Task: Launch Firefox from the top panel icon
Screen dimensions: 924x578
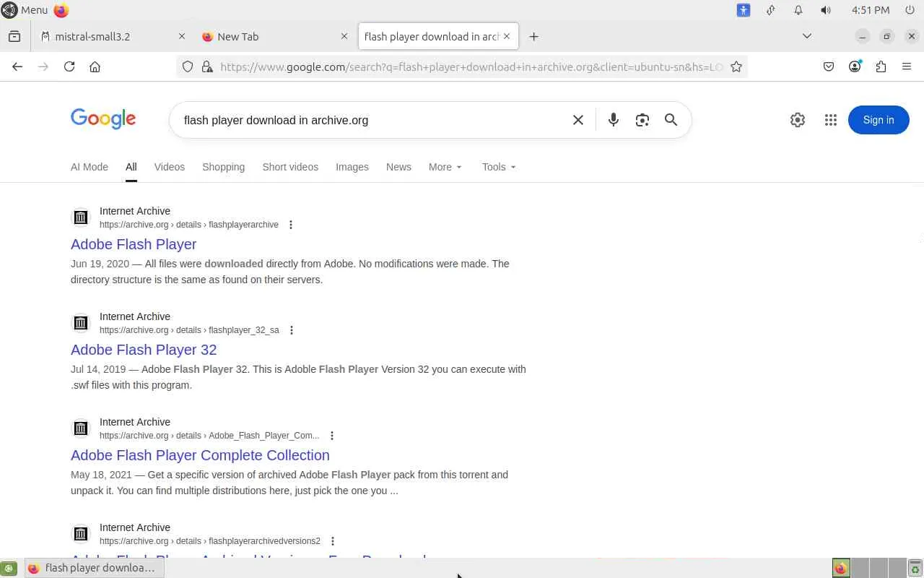Action: [x=61, y=10]
